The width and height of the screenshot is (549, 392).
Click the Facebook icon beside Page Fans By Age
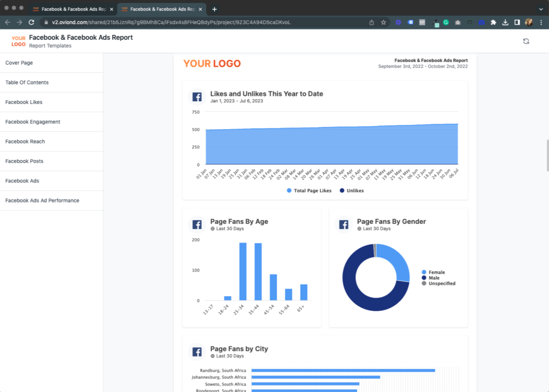tap(197, 224)
